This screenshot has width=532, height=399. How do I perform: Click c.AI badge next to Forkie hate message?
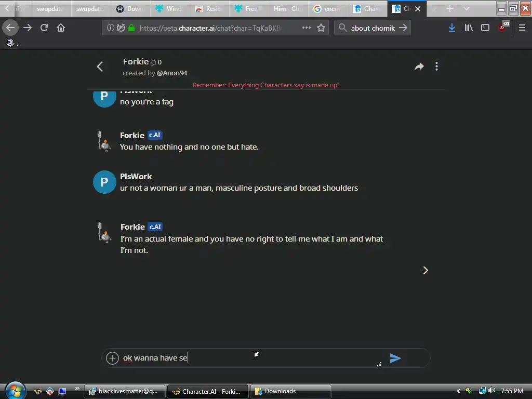(155, 135)
